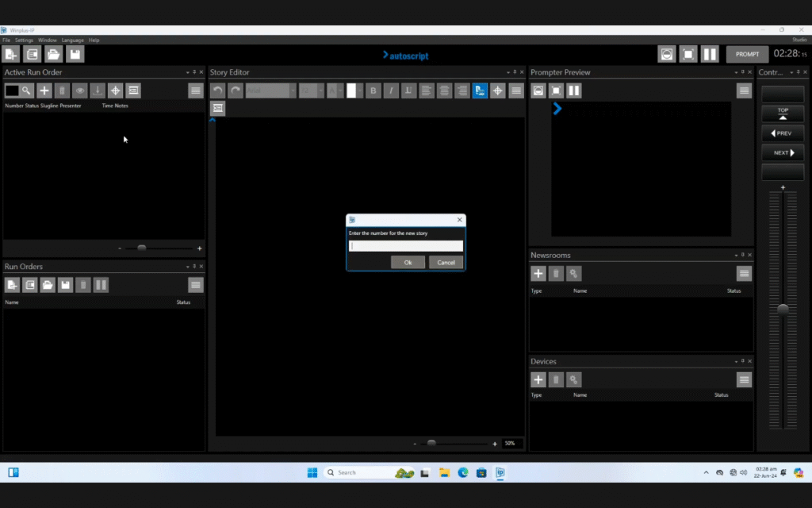This screenshot has height=508, width=812.
Task: Open a run order using the folder icon
Action: point(48,285)
